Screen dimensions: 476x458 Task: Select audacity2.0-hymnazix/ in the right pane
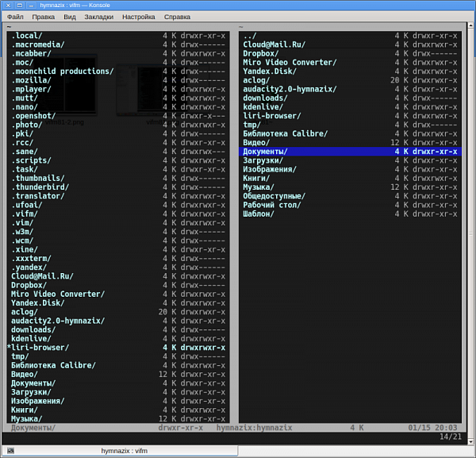click(x=350, y=89)
